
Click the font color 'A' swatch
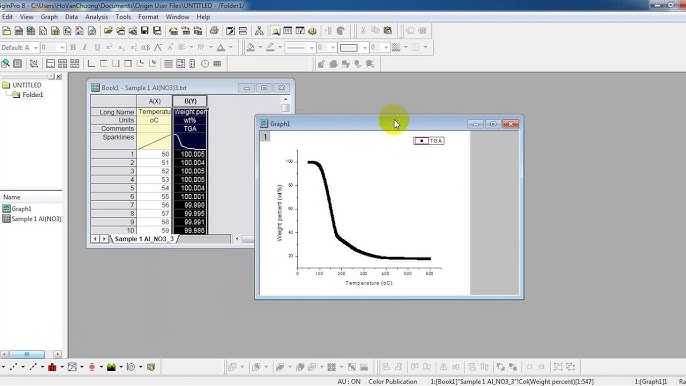point(221,47)
